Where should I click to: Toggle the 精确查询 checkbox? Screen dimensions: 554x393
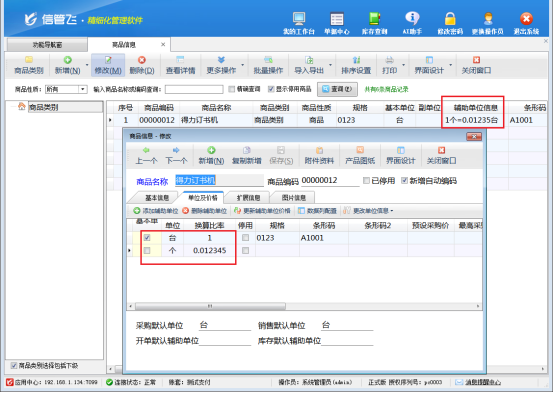(231, 89)
